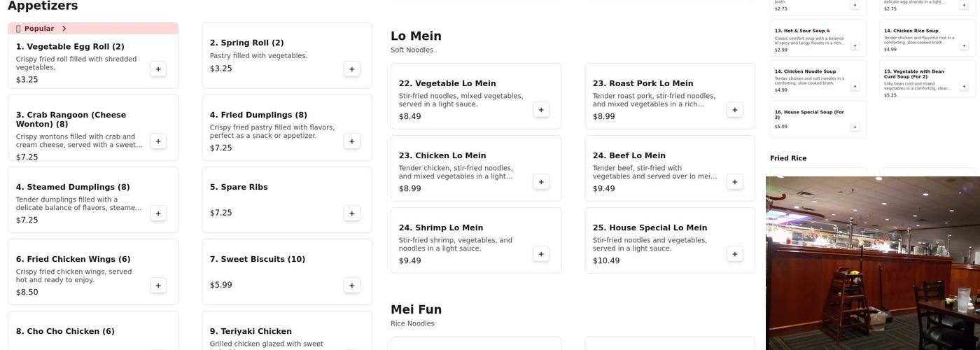980x350 pixels.
Task: Add House Special Lo Mein to order
Action: (735, 254)
